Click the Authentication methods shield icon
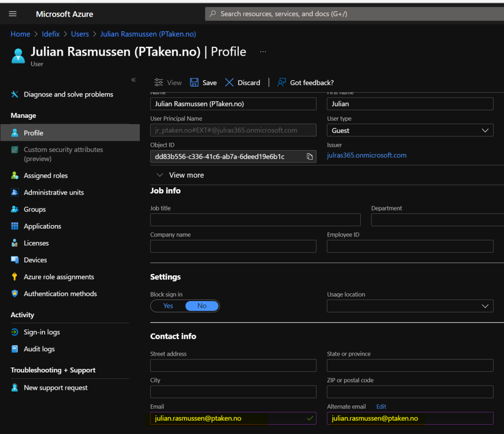 14,294
